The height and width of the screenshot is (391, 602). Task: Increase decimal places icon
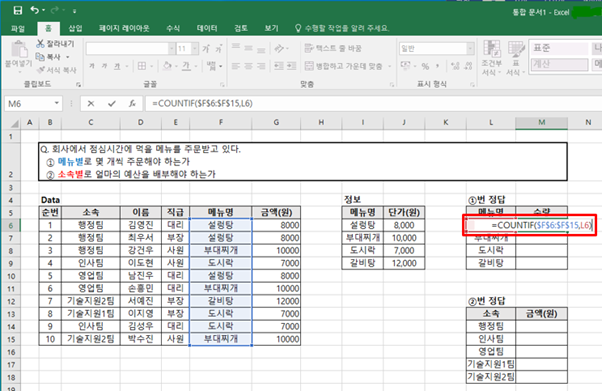[x=455, y=66]
